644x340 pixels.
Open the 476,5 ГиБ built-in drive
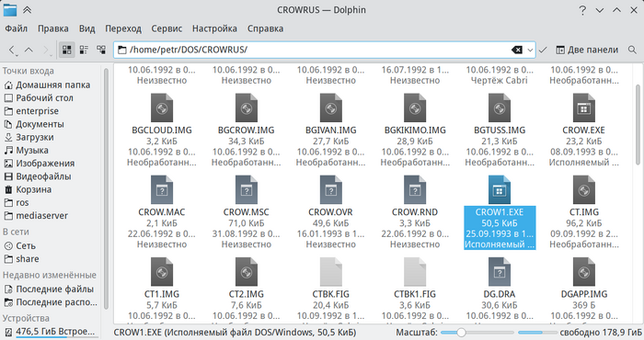coord(51,332)
